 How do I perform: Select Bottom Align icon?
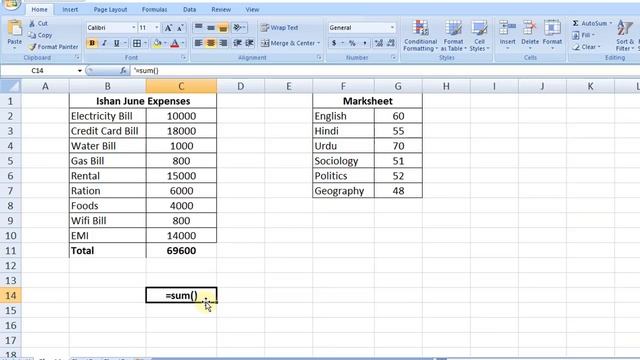[x=223, y=28]
